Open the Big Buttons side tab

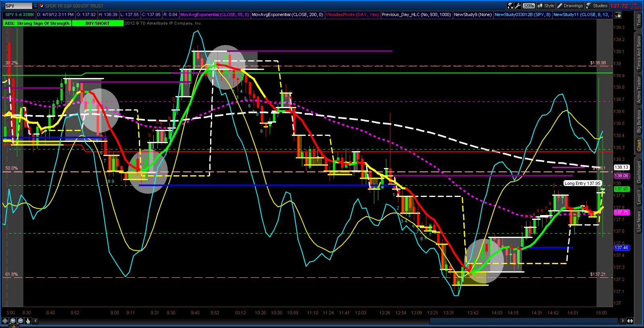[x=639, y=121]
